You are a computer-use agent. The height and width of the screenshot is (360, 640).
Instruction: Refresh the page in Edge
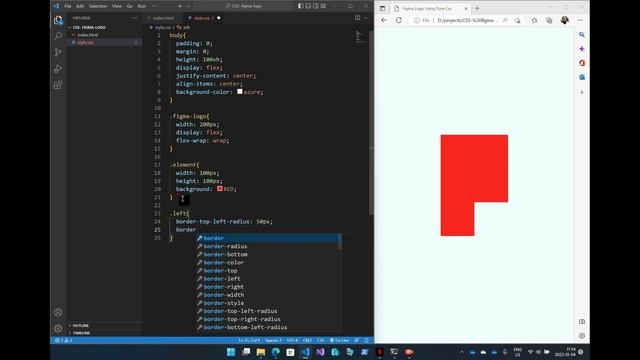(399, 20)
